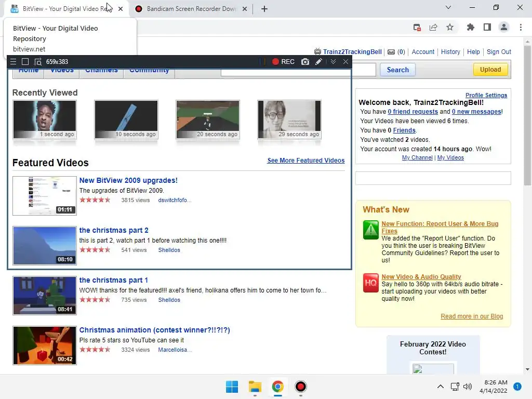The height and width of the screenshot is (399, 532).
Task: Open the inbox envelope icon
Action: click(x=391, y=52)
